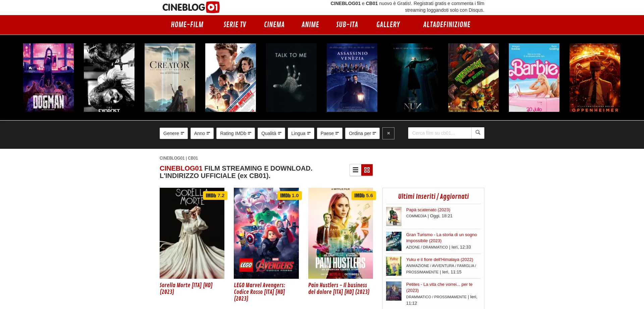Switch to grid view layout
The width and height of the screenshot is (644, 309).
[367, 170]
